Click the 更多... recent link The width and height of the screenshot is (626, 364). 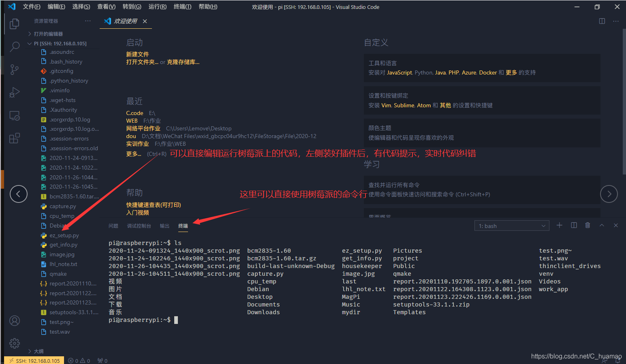(134, 154)
